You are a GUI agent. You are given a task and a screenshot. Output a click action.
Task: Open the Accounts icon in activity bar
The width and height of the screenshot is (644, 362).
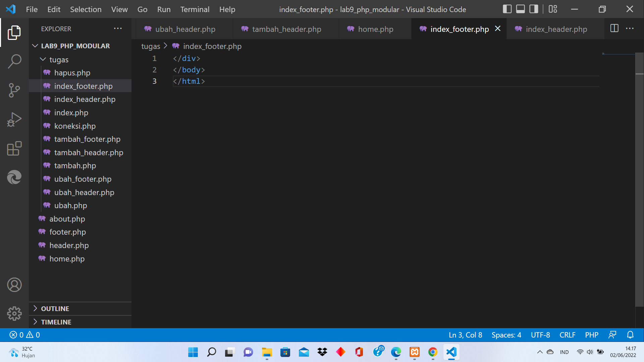pyautogui.click(x=14, y=285)
